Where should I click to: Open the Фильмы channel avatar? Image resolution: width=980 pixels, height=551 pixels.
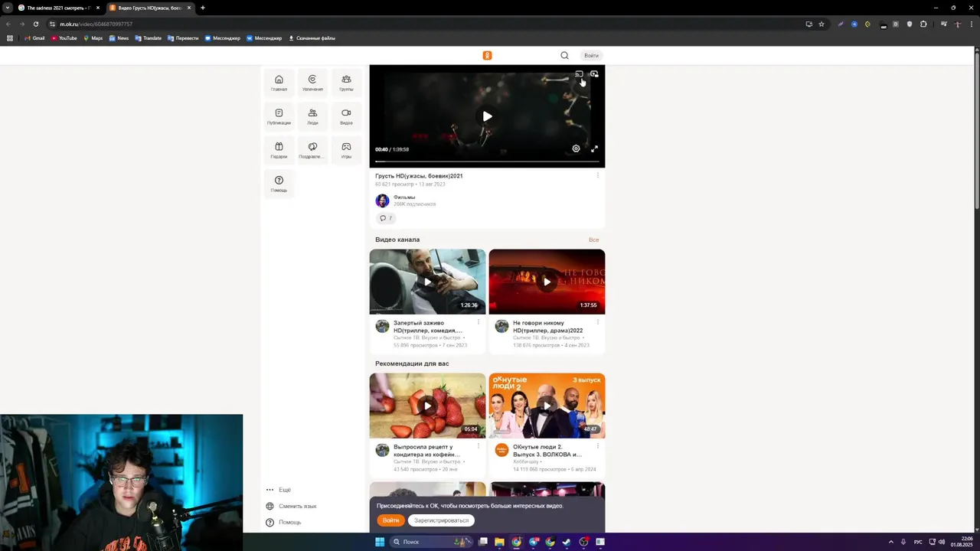382,201
